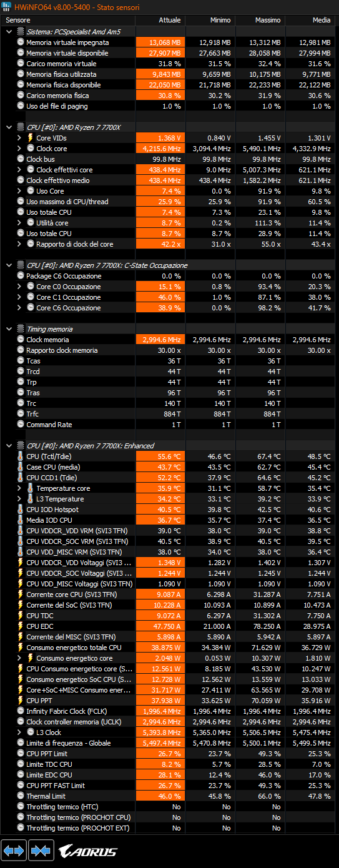
Task: Expand the Core C0 Occupazione row
Action: (x=21, y=287)
